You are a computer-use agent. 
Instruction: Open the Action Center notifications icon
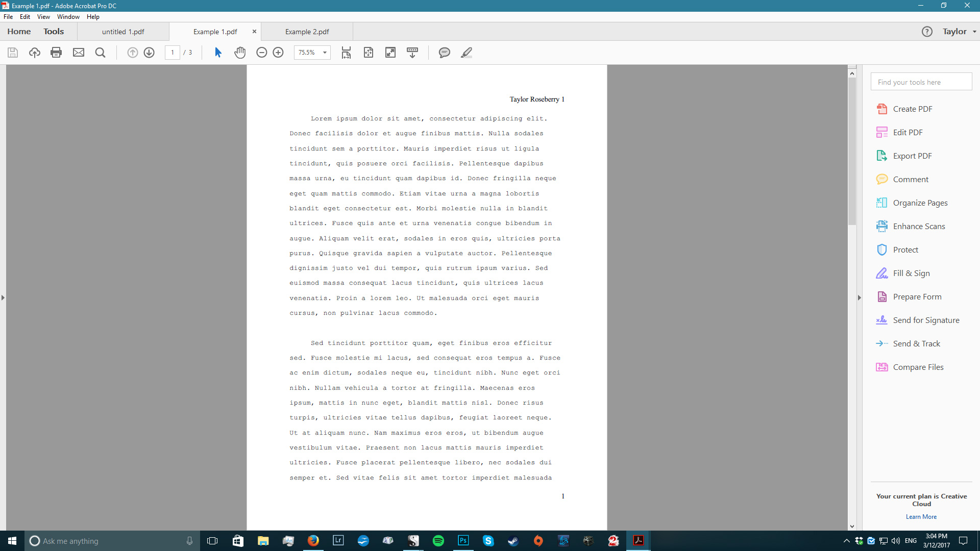963,541
